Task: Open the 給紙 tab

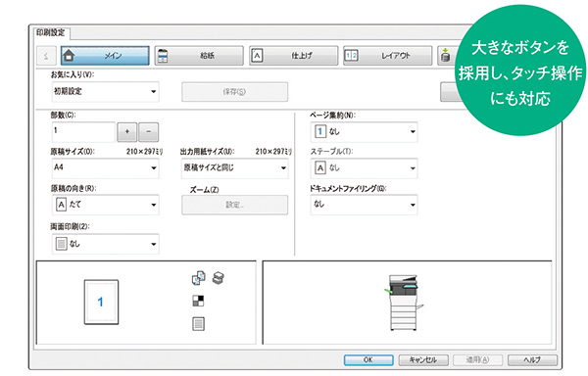Action: [199, 56]
